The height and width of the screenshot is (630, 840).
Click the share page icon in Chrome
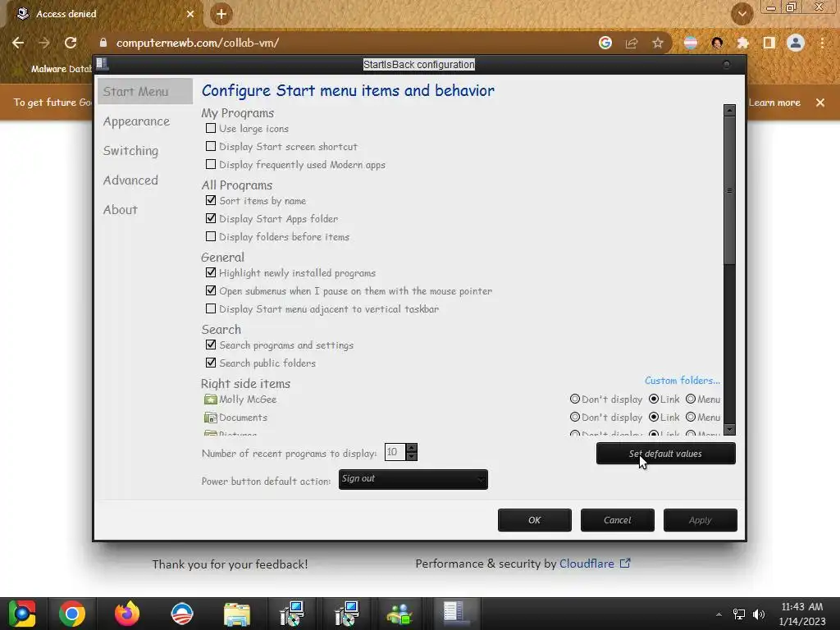point(632,43)
